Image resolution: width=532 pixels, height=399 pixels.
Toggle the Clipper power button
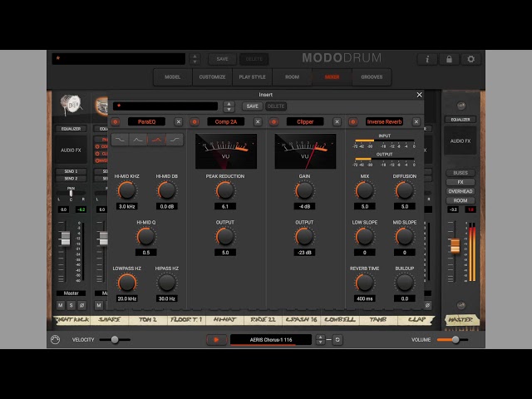pyautogui.click(x=273, y=122)
